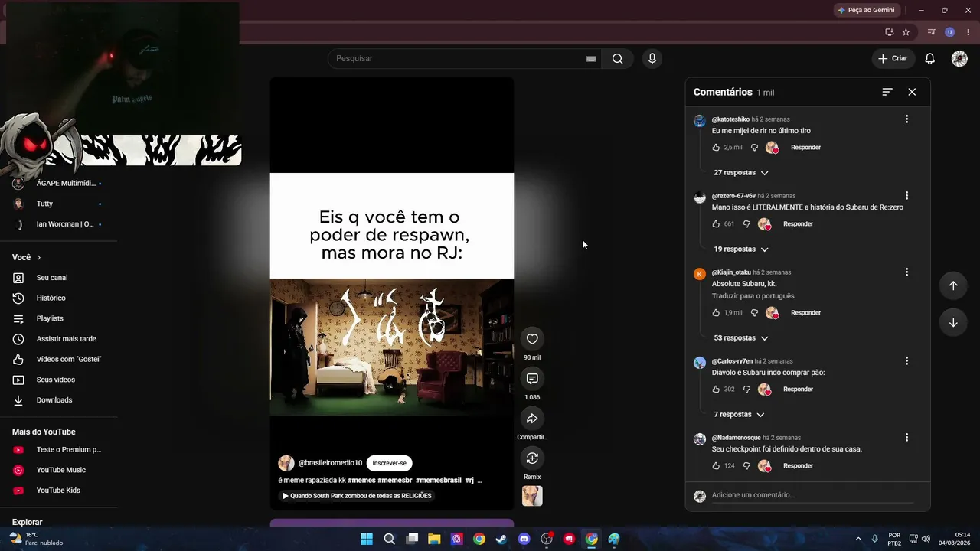
Task: Click the Inscrever-se subscribe button
Action: click(x=389, y=463)
